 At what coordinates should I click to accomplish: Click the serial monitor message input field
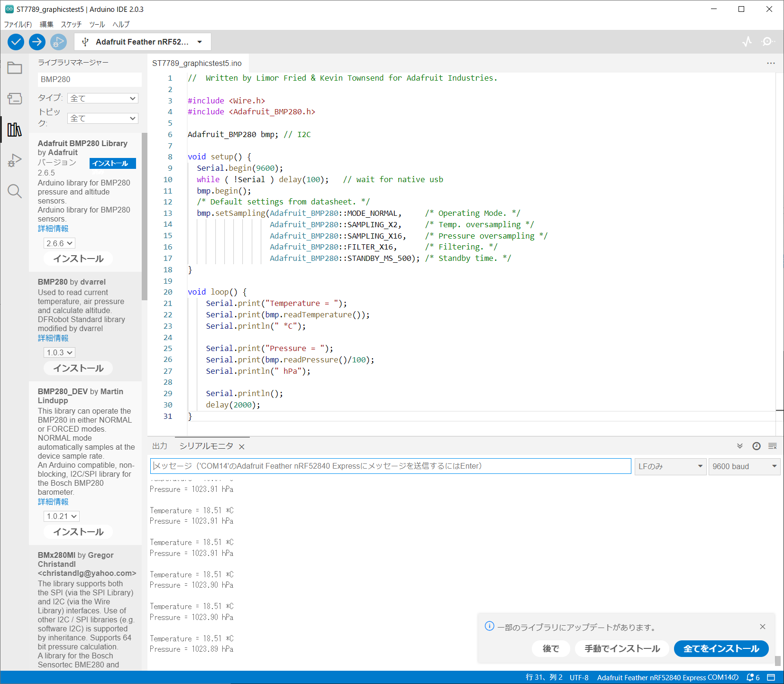click(391, 466)
